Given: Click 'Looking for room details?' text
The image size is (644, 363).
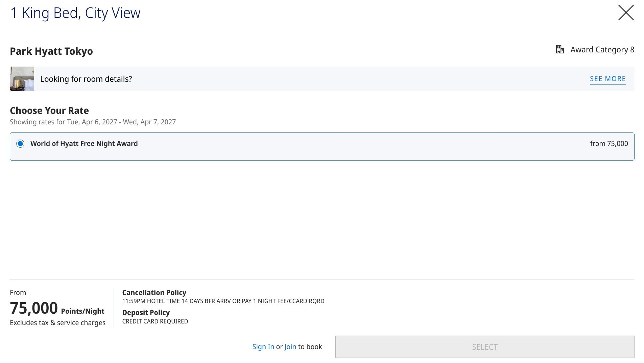Looking at the screenshot, I should click(x=86, y=79).
